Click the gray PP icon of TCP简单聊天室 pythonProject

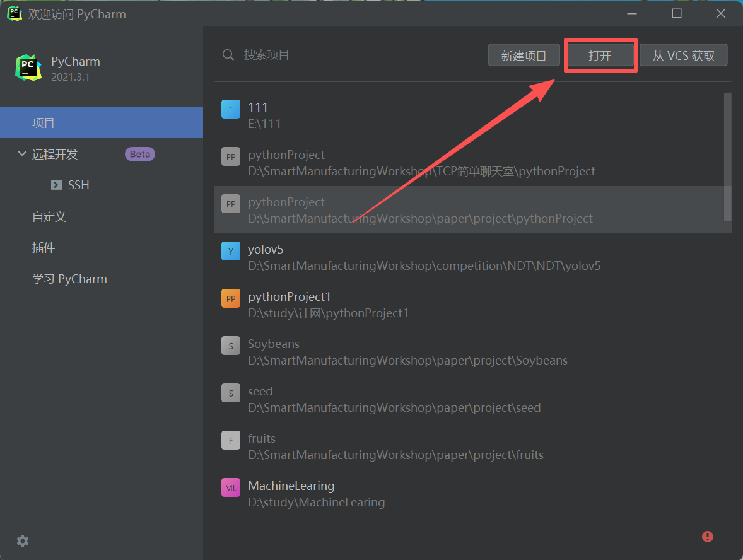pos(231,156)
